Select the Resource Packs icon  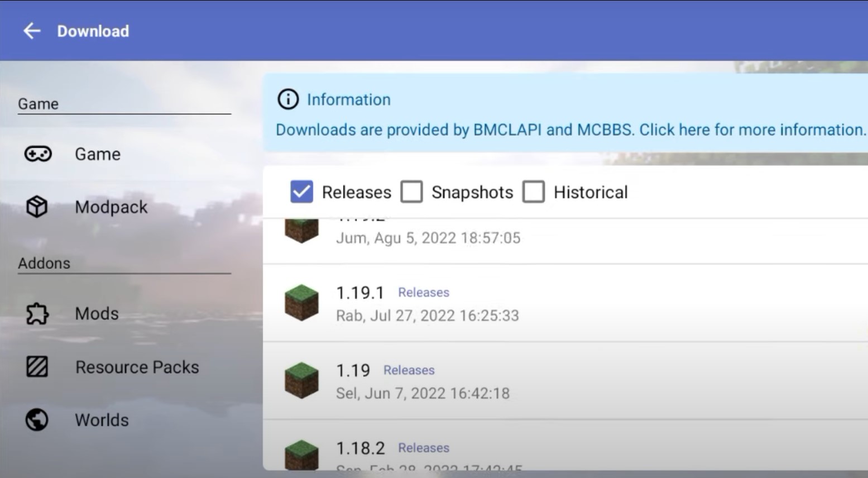(36, 367)
